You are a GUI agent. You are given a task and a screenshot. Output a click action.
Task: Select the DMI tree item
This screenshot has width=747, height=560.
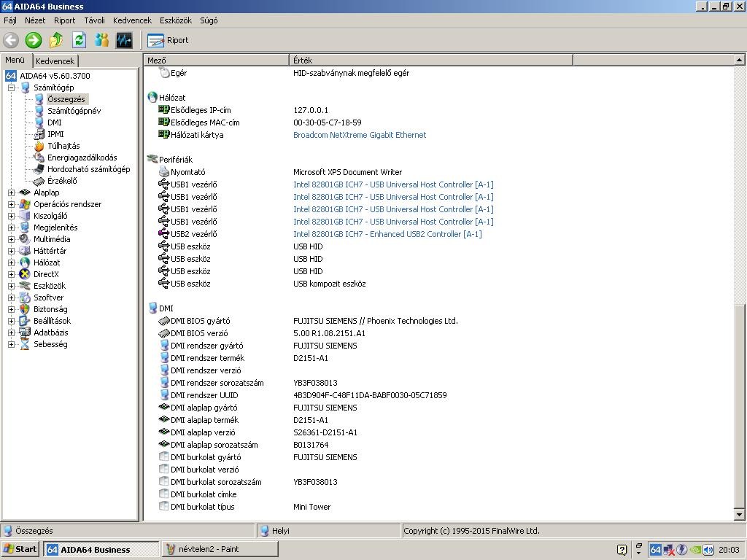pyautogui.click(x=54, y=122)
